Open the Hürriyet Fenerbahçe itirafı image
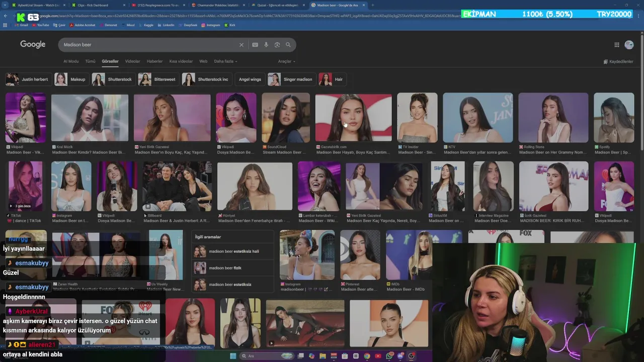Viewport: 644px width, 362px height. pos(255,187)
